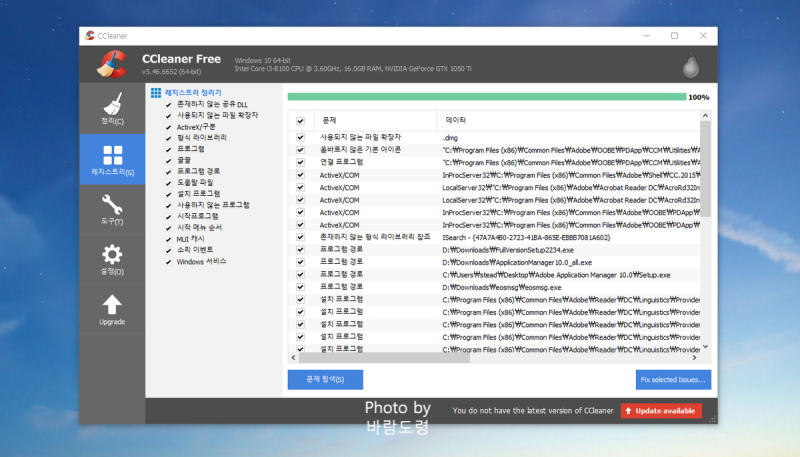This screenshot has height=457, width=800.
Task: Click the window resize grip in corner
Action: click(713, 419)
